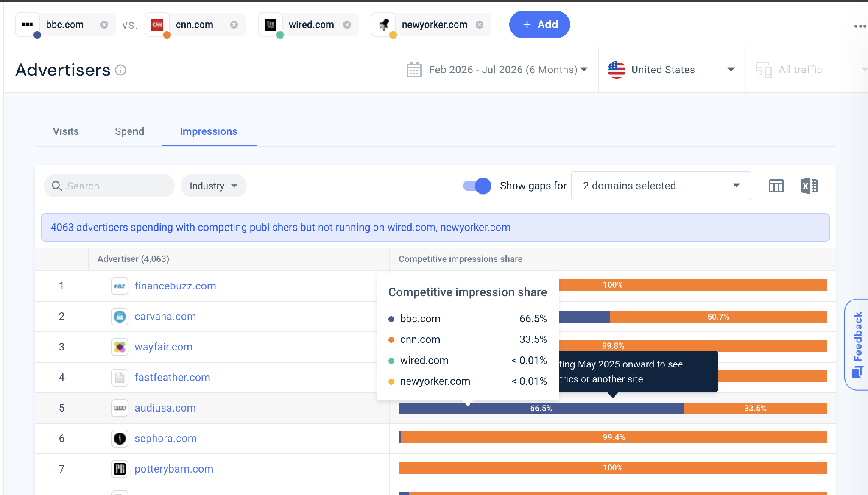Open the Industry filter dropdown

tap(213, 186)
